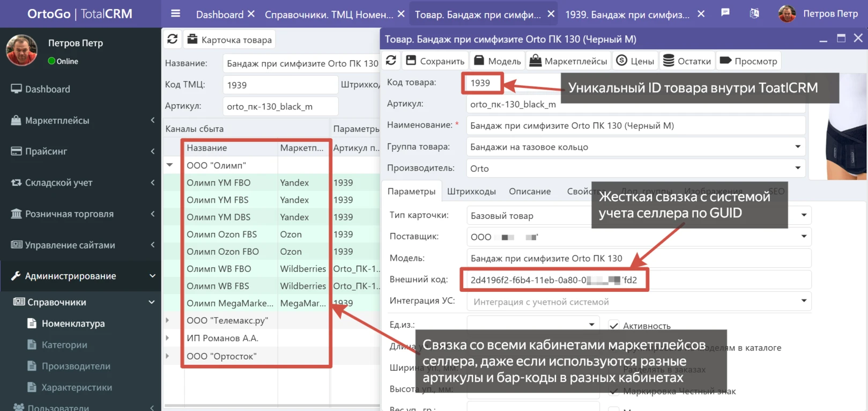Image resolution: width=868 pixels, height=411 pixels.
Task: Click the Сохранить save button
Action: pyautogui.click(x=435, y=61)
